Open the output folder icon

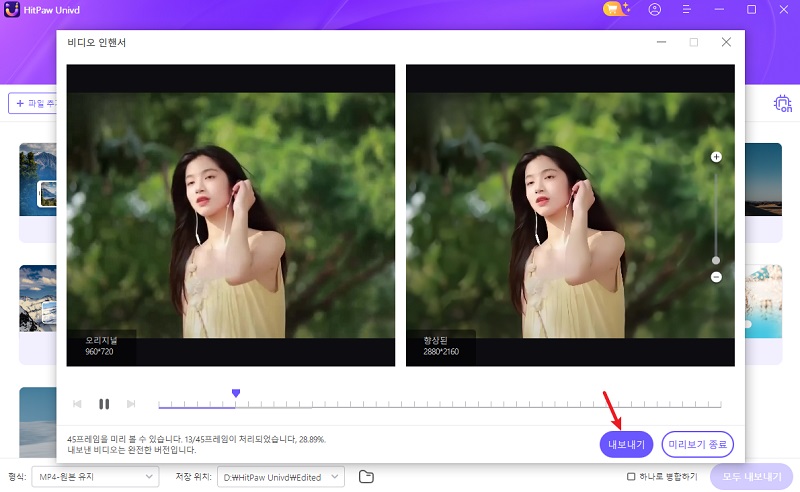pyautogui.click(x=366, y=477)
